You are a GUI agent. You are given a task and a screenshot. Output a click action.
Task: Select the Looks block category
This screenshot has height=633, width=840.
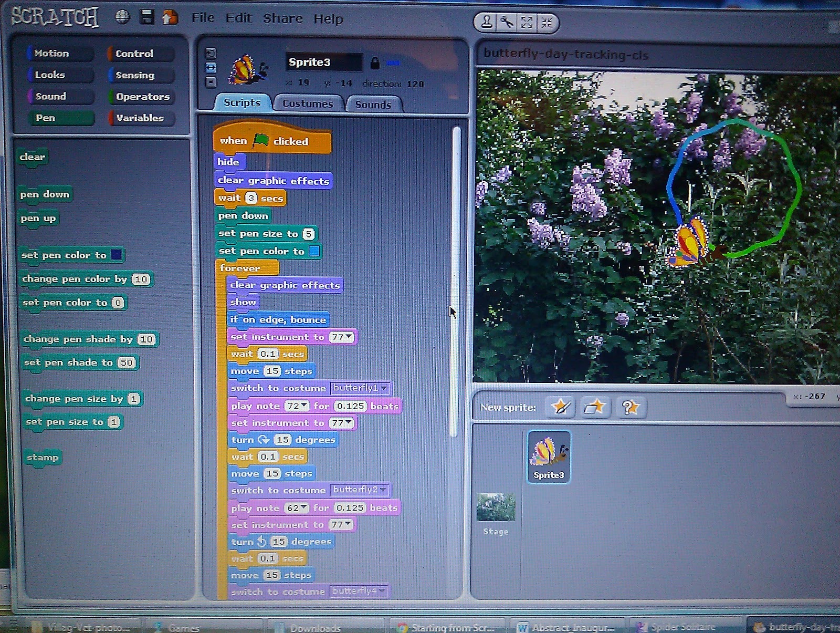coord(59,75)
